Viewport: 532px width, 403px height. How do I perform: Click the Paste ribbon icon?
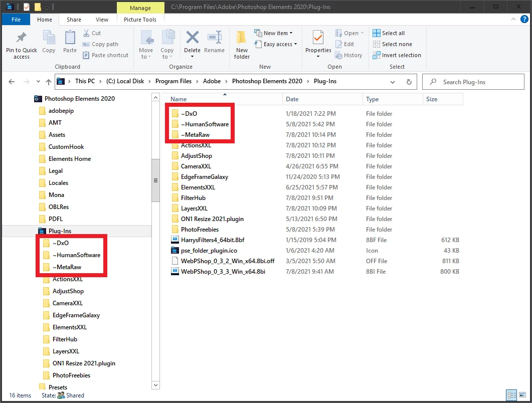pos(70,38)
